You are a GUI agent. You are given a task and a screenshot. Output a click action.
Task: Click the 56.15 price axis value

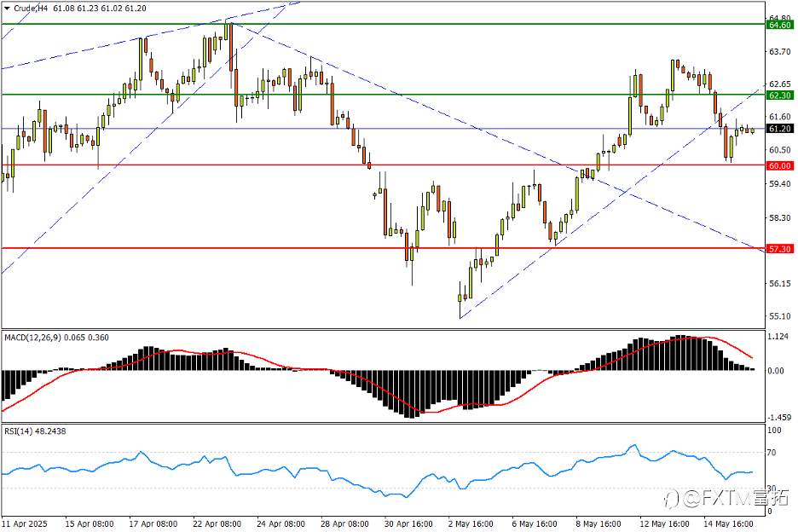pyautogui.click(x=780, y=284)
